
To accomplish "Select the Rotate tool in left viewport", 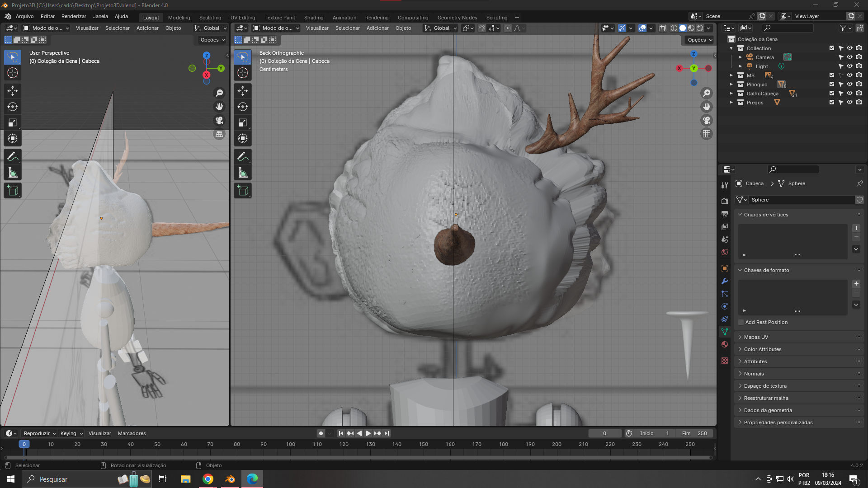I will (x=13, y=107).
